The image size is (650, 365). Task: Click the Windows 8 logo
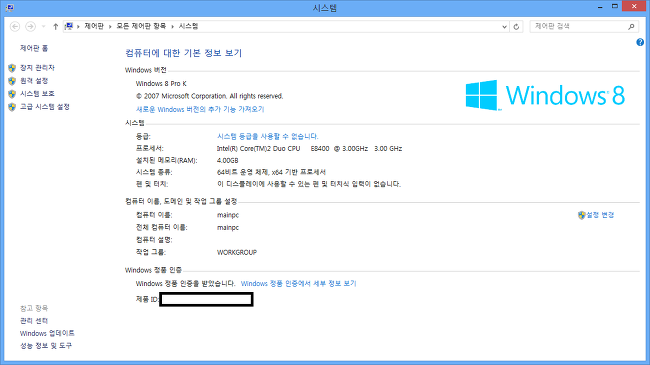545,95
